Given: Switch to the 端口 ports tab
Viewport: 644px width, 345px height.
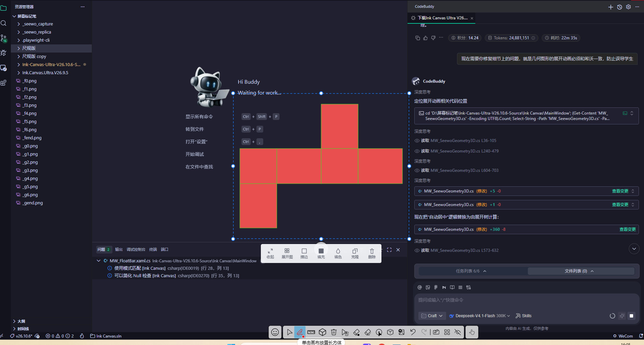Looking at the screenshot, I should click(164, 249).
